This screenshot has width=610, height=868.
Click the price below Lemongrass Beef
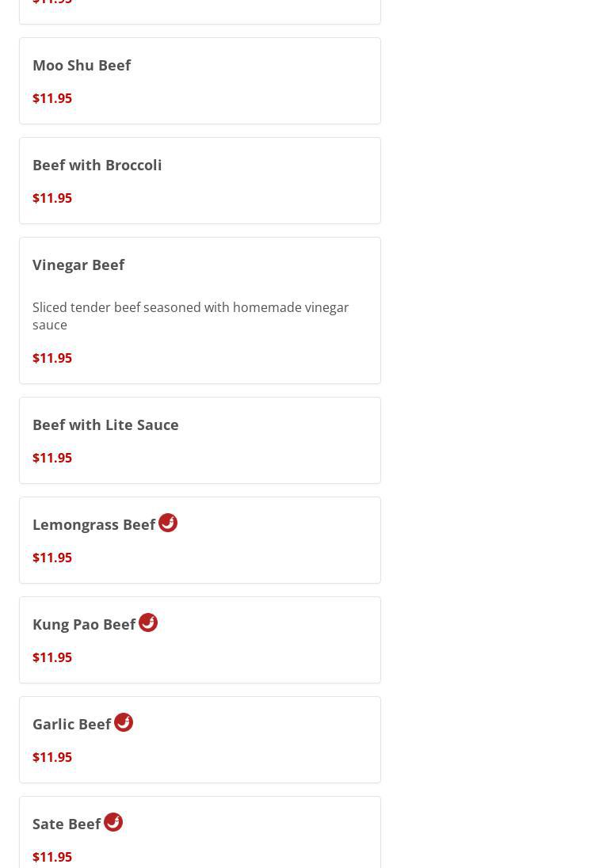(52, 558)
